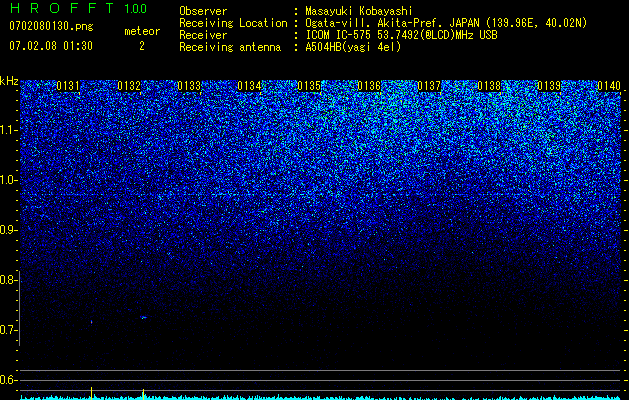
Task: Click the kHz axis unit label
Action: (x=9, y=81)
